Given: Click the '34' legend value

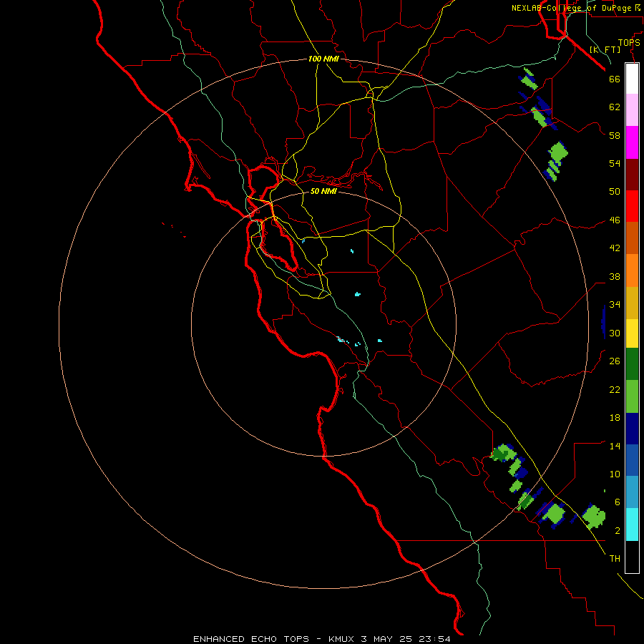Looking at the screenshot, I should (x=615, y=305).
